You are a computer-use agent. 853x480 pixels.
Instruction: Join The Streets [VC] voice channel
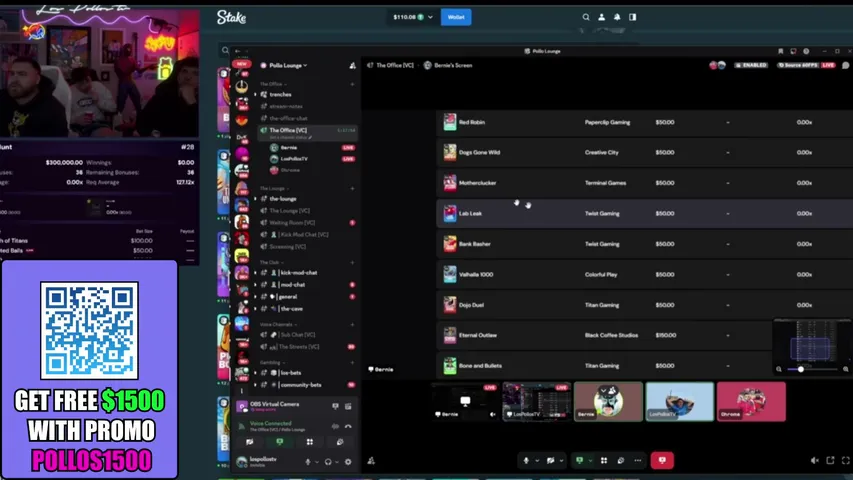coord(299,347)
